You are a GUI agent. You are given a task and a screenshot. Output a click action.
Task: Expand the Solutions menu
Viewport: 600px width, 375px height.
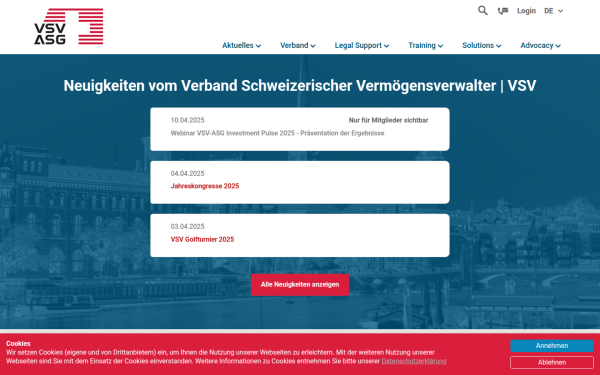click(x=481, y=45)
